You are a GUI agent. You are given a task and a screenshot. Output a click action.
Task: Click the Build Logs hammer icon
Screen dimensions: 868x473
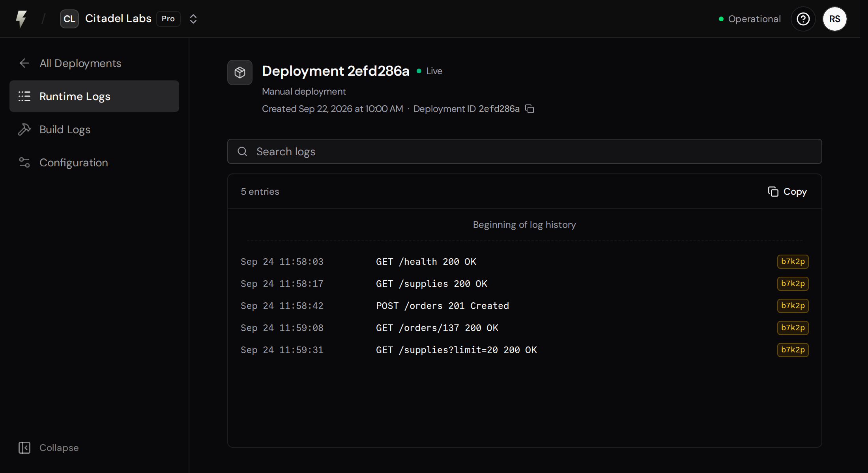click(x=24, y=129)
